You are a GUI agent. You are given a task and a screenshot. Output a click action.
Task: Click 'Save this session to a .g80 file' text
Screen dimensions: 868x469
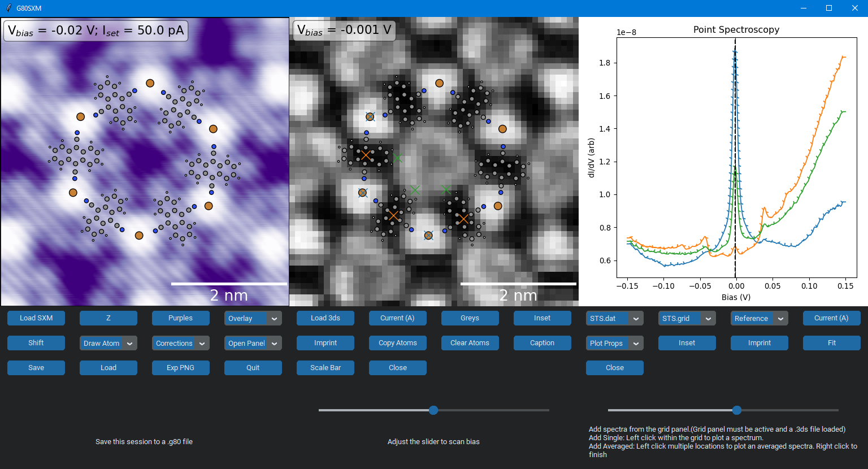tap(144, 442)
